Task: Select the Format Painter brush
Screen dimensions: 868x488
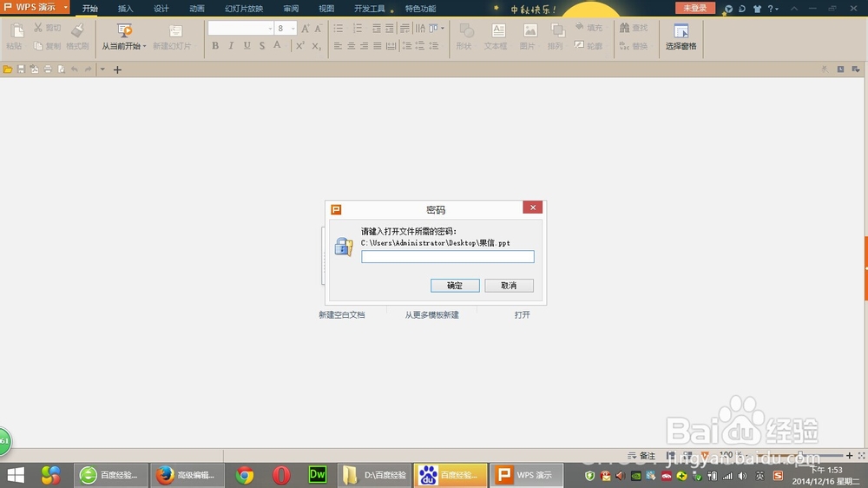Action: pos(77,31)
